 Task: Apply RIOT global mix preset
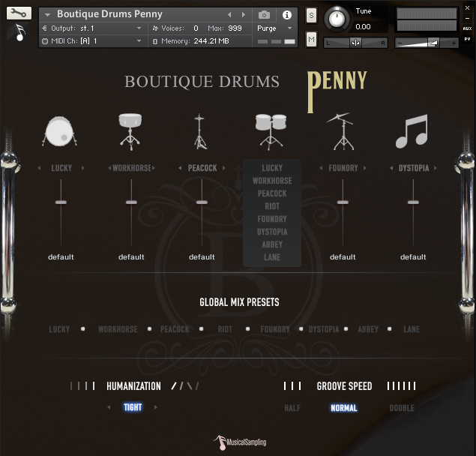(x=225, y=329)
